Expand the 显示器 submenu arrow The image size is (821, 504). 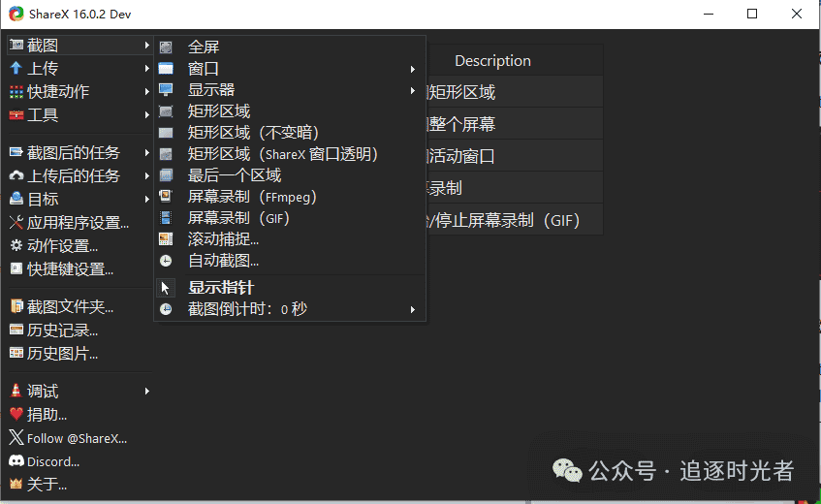(413, 90)
